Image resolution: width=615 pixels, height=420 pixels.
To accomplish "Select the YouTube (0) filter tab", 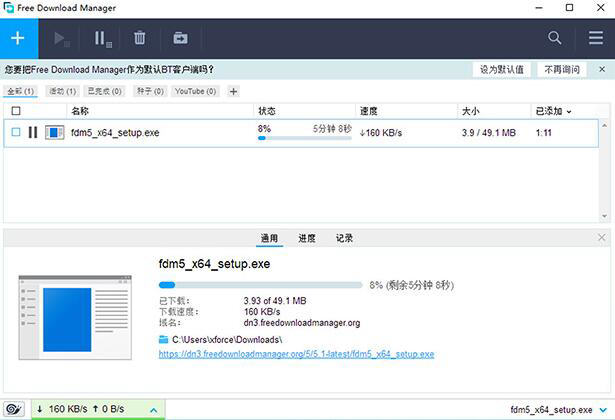I will 195,91.
